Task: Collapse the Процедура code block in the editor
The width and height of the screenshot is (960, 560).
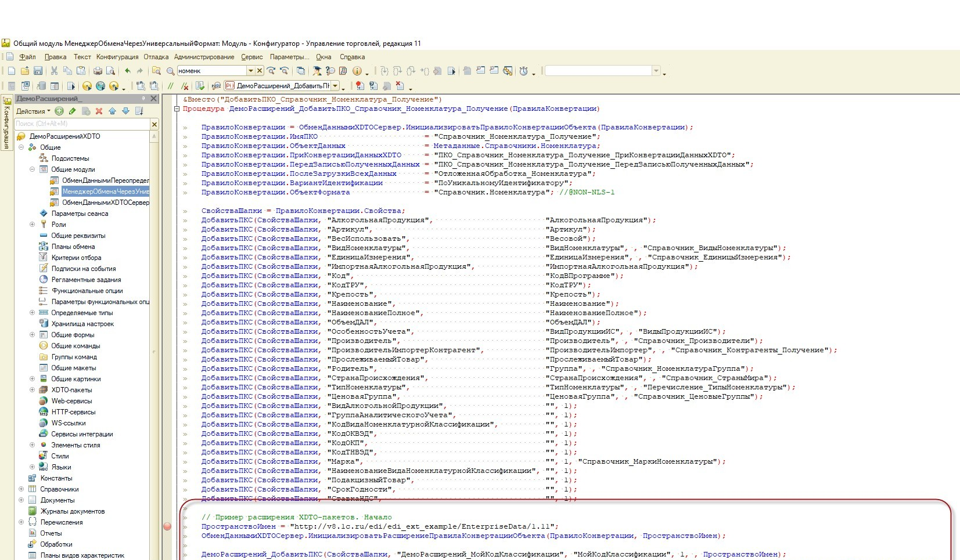Action: (x=177, y=109)
